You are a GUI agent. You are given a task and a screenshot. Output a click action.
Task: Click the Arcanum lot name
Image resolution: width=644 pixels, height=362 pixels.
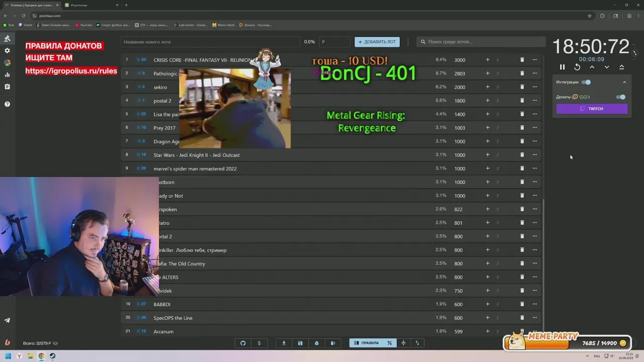click(x=164, y=331)
